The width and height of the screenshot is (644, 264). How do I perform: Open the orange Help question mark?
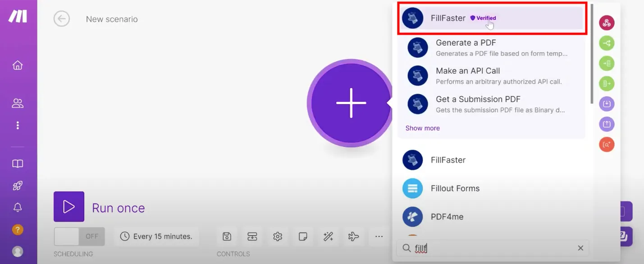tap(18, 229)
